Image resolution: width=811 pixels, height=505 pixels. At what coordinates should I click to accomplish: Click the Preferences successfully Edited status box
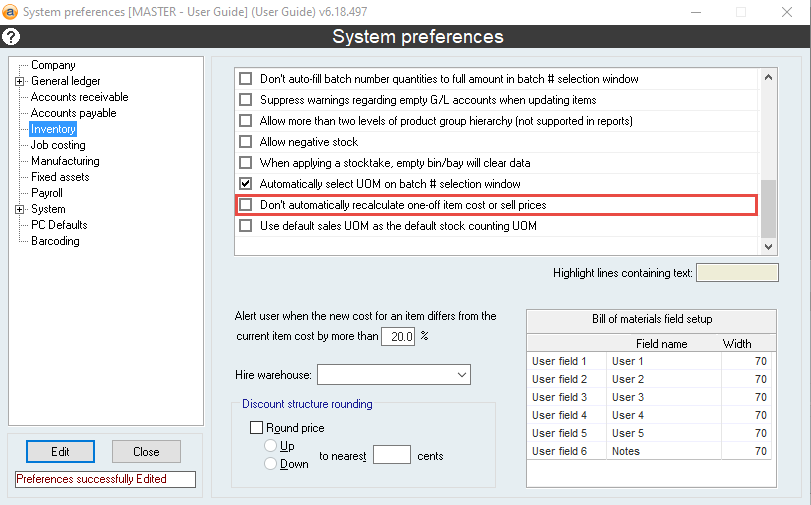pyautogui.click(x=106, y=479)
